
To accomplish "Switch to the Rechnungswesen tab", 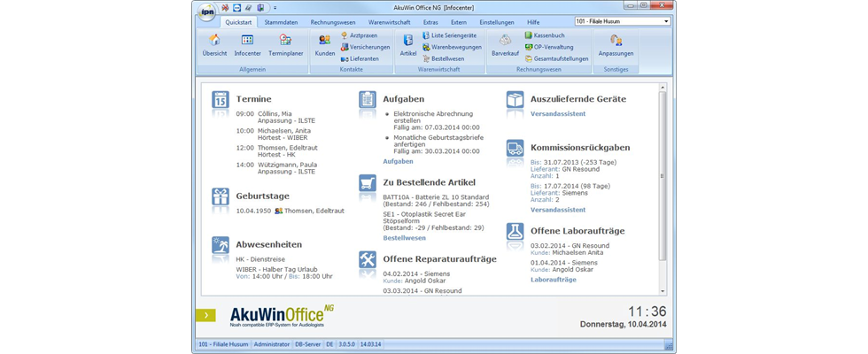I will tap(333, 23).
